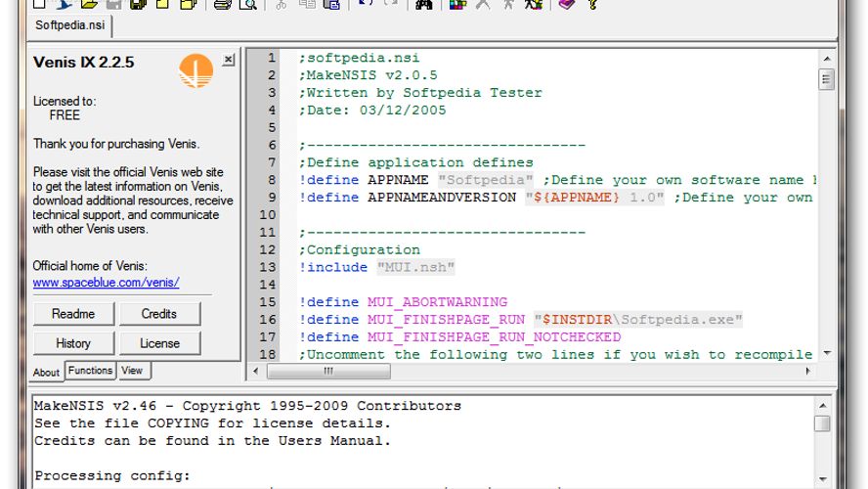Click the ';Configuration' comment line
868x489 pixels.
click(x=360, y=249)
